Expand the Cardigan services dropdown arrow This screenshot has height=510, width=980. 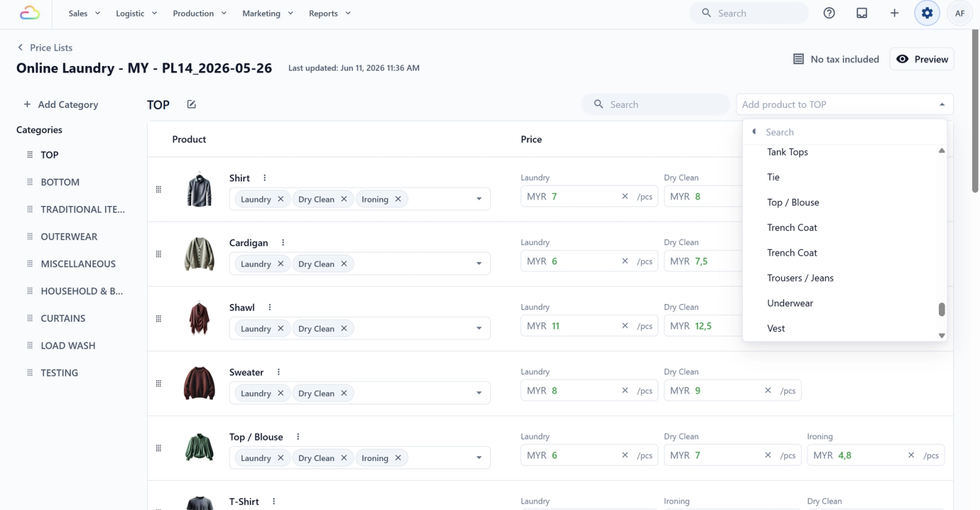pyautogui.click(x=479, y=264)
